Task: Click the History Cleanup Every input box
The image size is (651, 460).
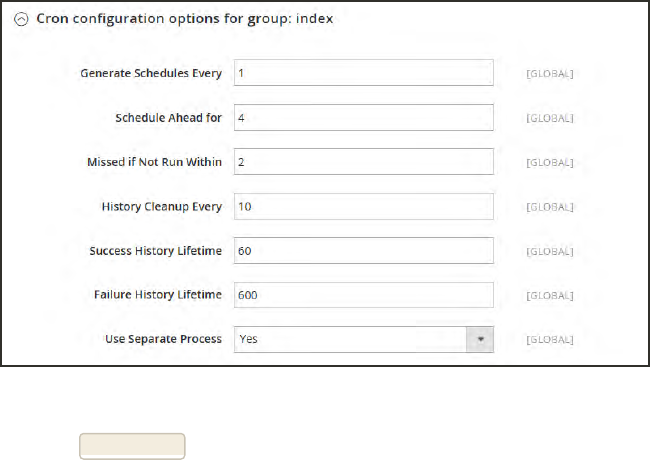Action: (x=363, y=206)
